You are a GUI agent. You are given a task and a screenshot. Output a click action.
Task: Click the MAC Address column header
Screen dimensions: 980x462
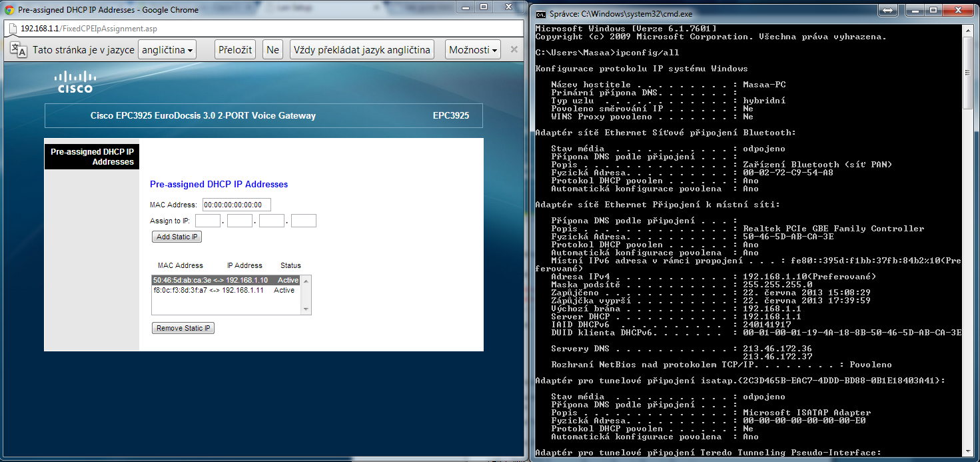[181, 265]
